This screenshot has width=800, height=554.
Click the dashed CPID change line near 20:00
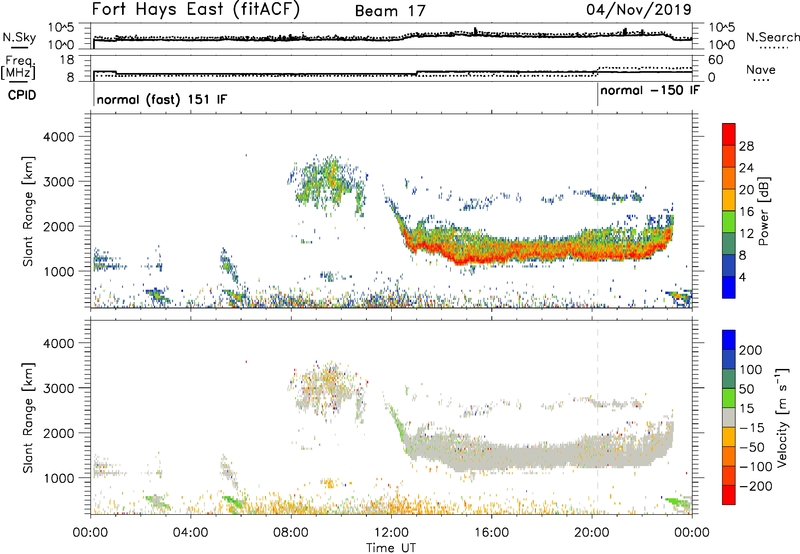(597, 210)
